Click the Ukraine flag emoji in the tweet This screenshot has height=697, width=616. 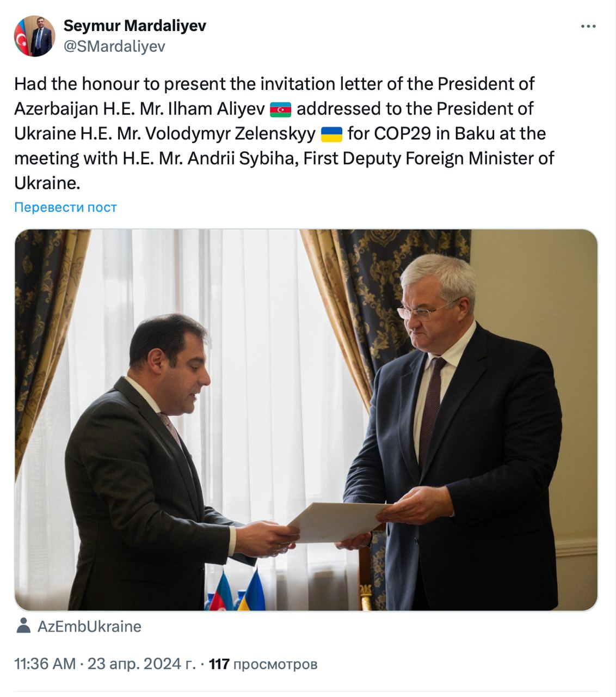click(x=332, y=134)
